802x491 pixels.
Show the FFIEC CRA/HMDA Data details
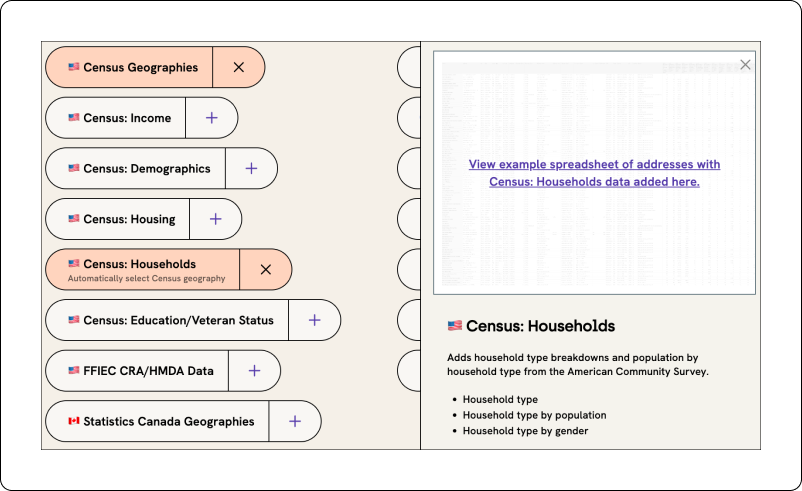click(148, 371)
